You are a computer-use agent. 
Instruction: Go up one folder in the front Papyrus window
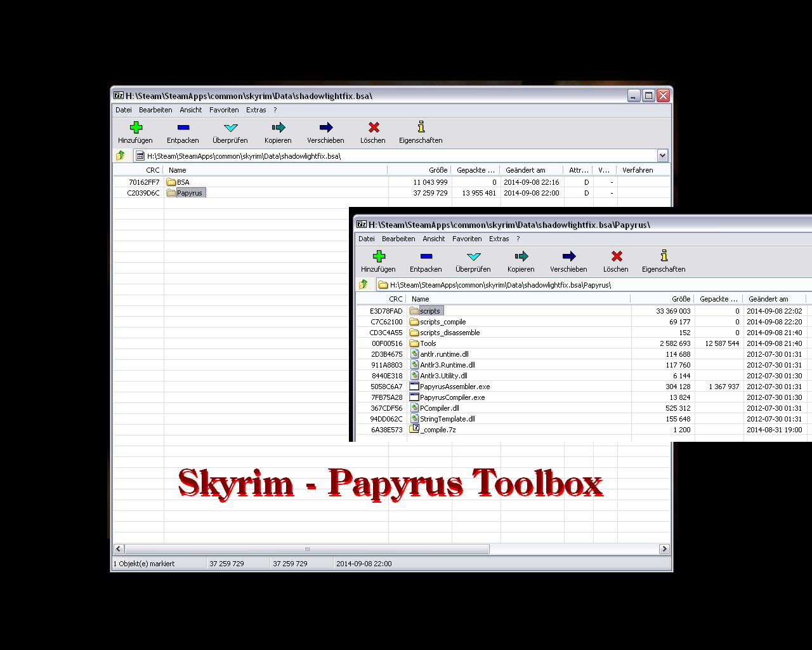click(x=363, y=284)
